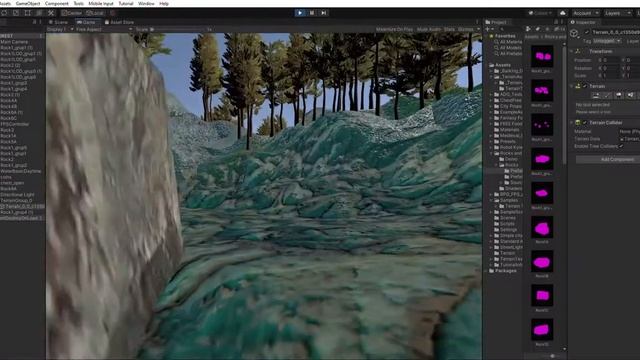The height and width of the screenshot is (360, 640).
Task: Click the Pause button in the toolbar
Action: [x=312, y=13]
